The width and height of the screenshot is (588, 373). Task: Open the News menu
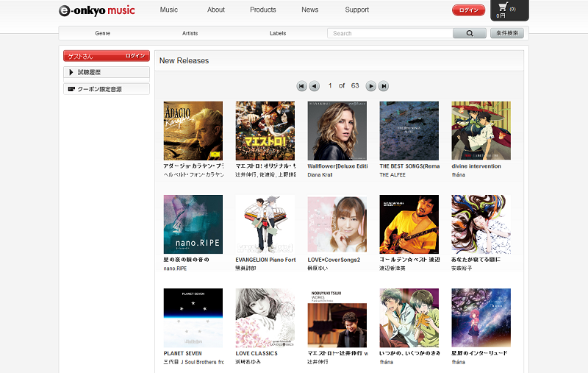click(x=309, y=10)
